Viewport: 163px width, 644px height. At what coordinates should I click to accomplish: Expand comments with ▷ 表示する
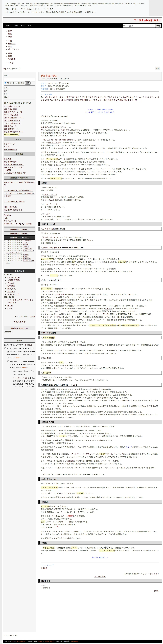pos(46,588)
